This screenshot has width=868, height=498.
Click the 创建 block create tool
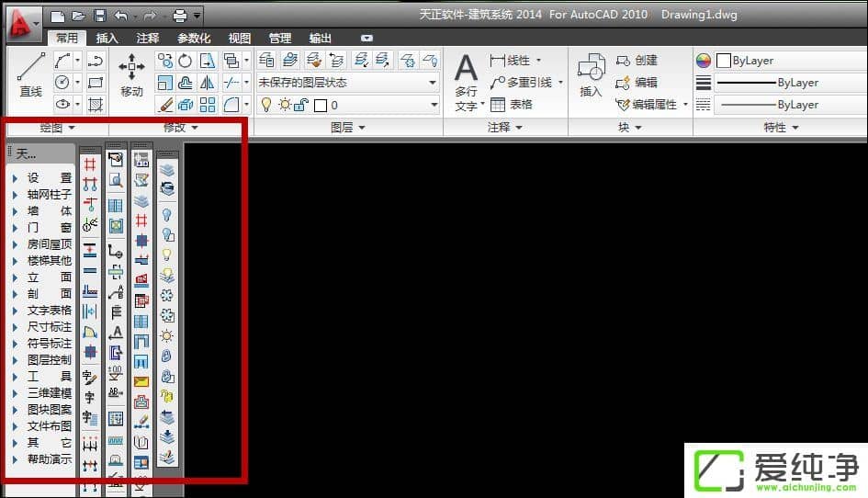637,61
